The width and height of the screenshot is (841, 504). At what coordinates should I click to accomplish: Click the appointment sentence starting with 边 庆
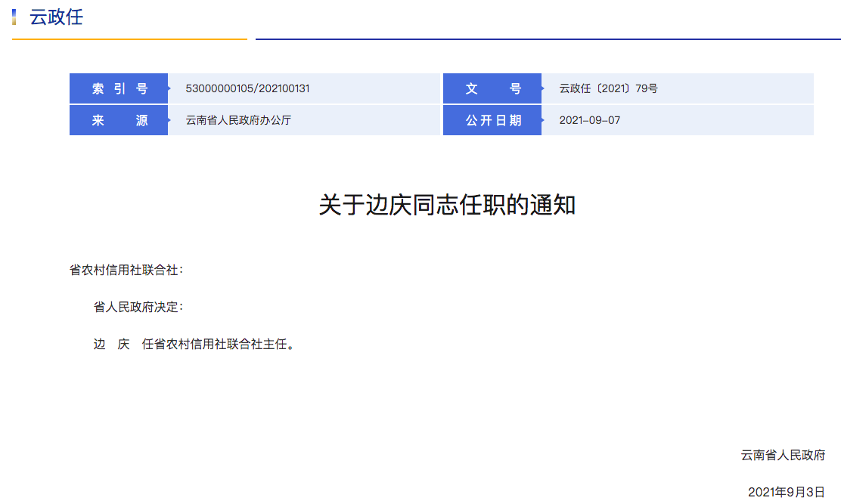193,344
